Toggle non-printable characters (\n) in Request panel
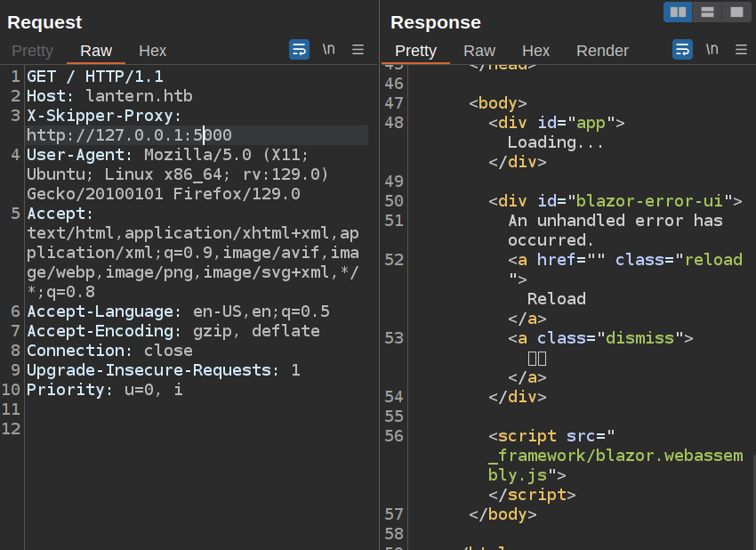This screenshot has height=550, width=756. click(x=328, y=50)
